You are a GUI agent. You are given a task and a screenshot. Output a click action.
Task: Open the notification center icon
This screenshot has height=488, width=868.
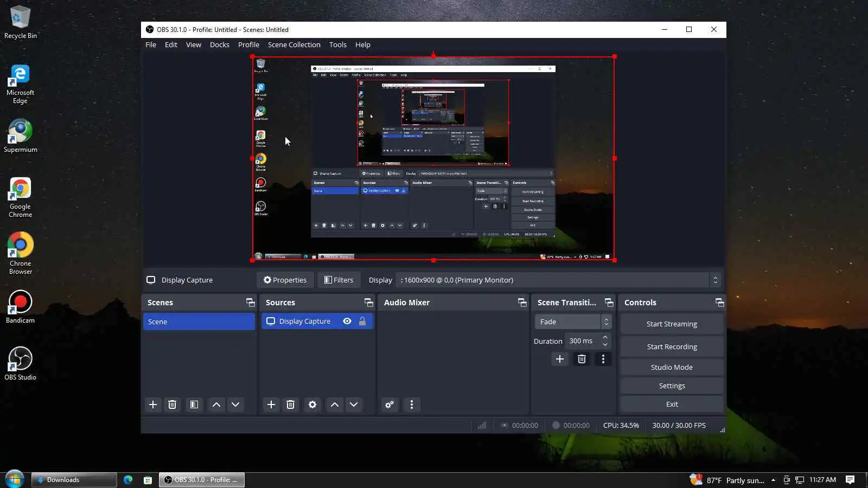tap(850, 480)
